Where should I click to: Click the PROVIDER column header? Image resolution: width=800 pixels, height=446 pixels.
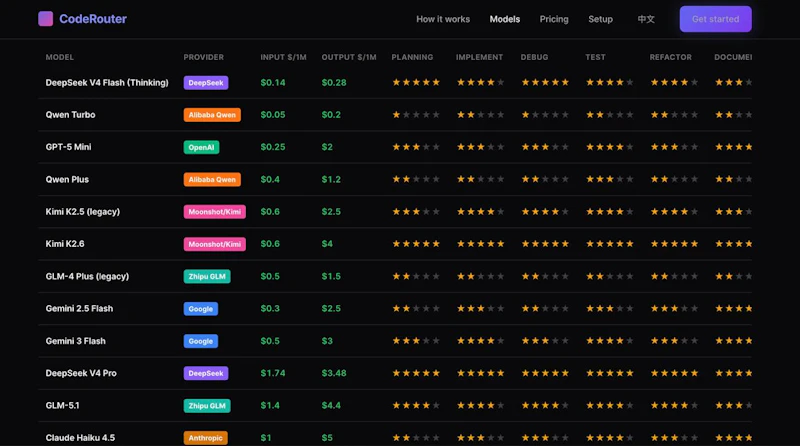pos(204,57)
